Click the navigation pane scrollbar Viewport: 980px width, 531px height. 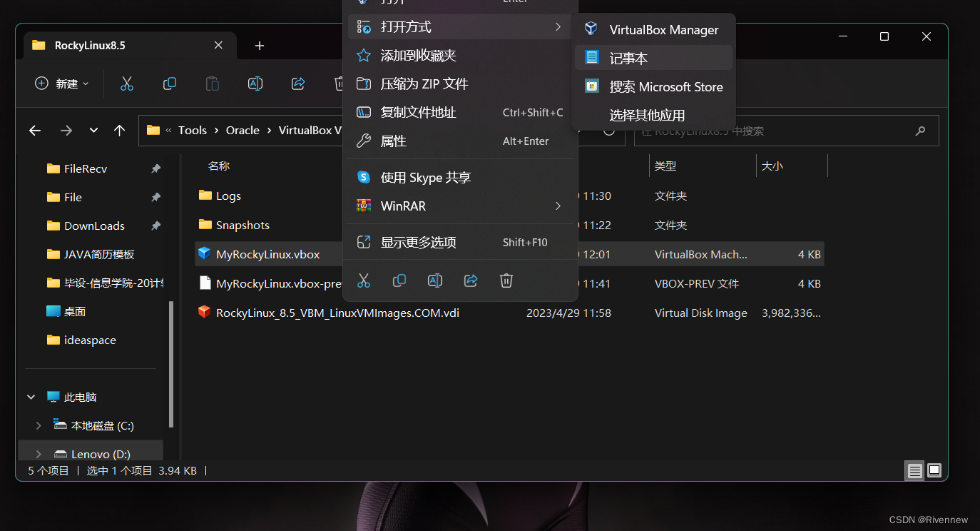[170, 364]
